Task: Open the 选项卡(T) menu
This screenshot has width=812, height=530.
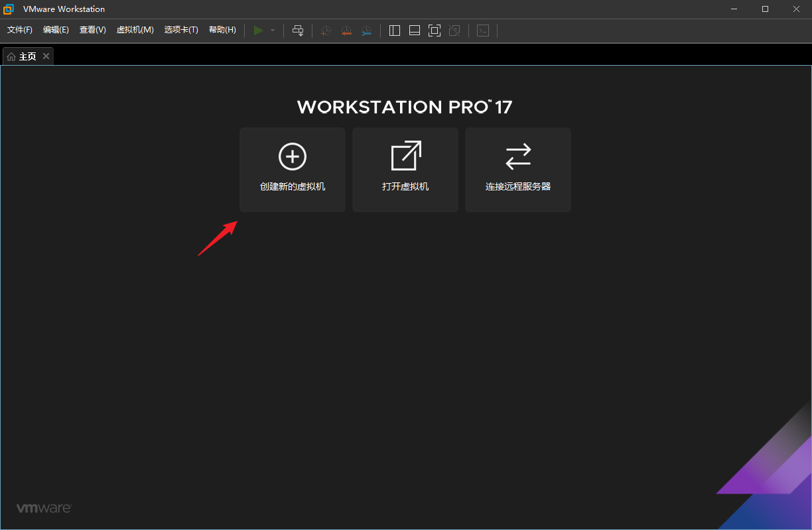Action: (x=181, y=30)
